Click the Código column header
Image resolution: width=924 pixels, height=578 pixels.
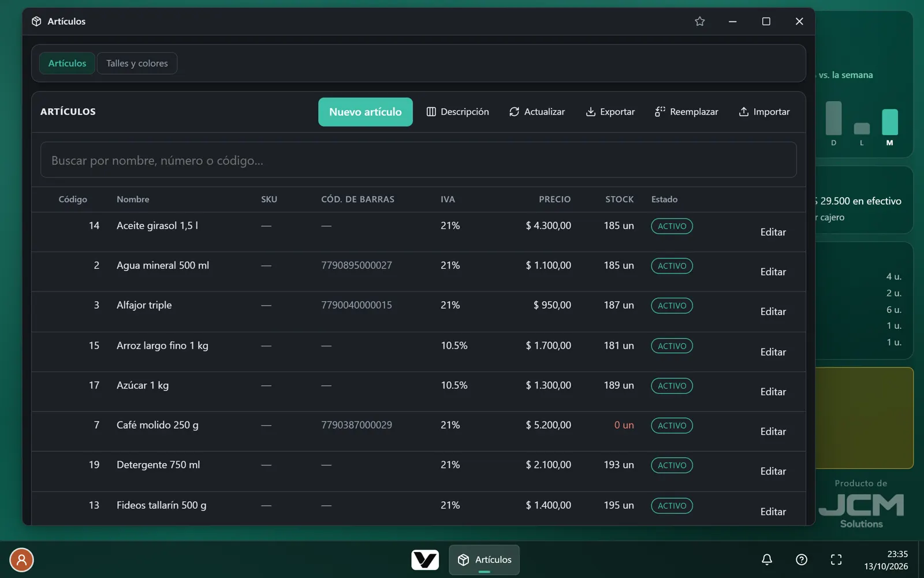tap(73, 199)
